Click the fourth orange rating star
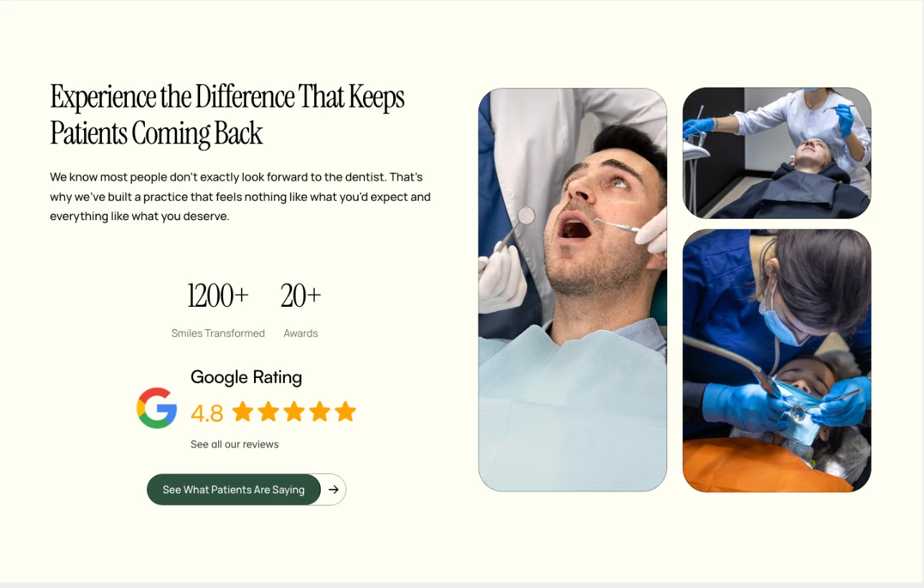This screenshot has height=588, width=924. click(320, 412)
